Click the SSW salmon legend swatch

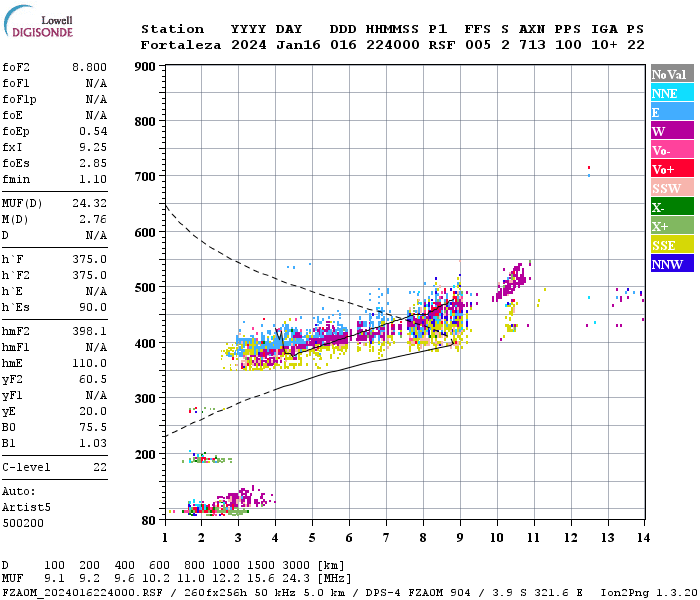click(x=672, y=187)
